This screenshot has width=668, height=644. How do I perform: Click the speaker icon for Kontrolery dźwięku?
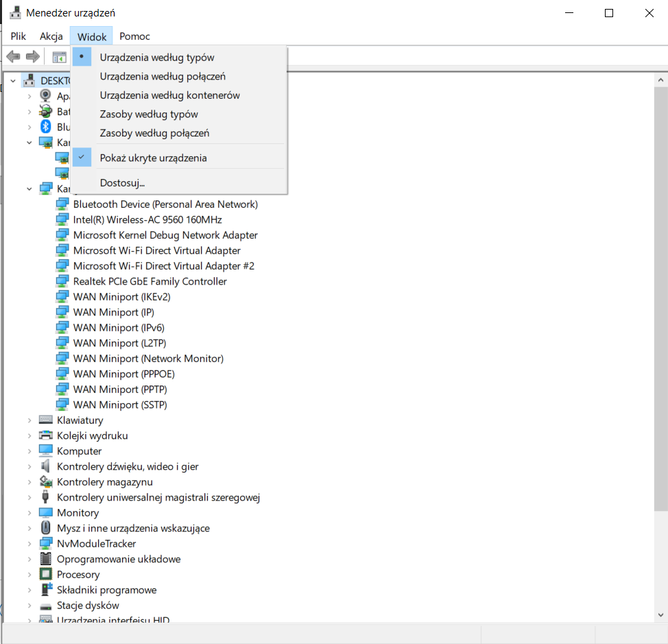(x=45, y=466)
